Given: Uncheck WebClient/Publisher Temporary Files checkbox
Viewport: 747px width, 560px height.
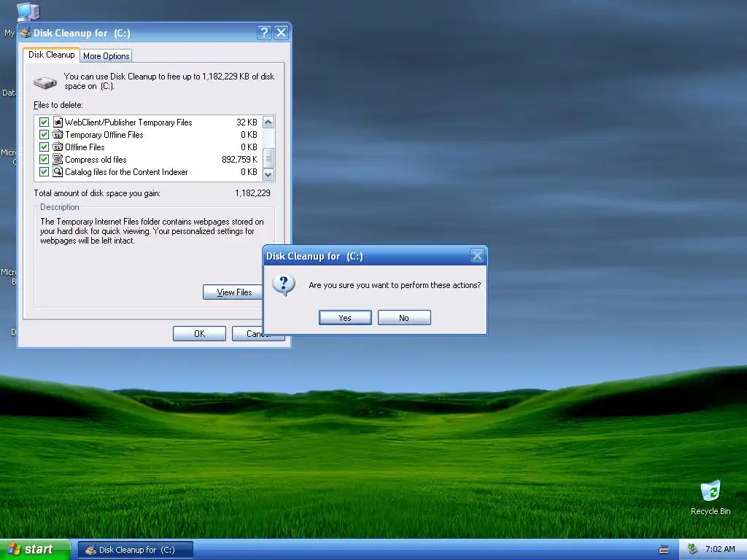Looking at the screenshot, I should click(x=44, y=122).
